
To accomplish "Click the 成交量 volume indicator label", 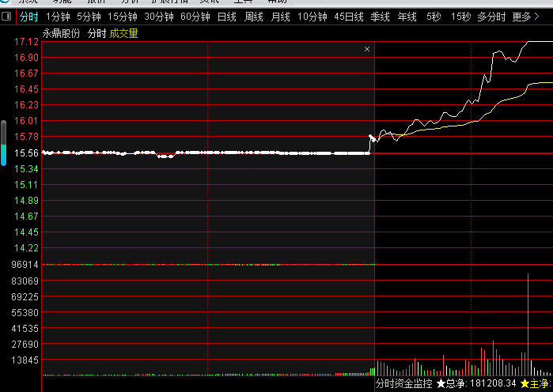I will click(x=123, y=33).
